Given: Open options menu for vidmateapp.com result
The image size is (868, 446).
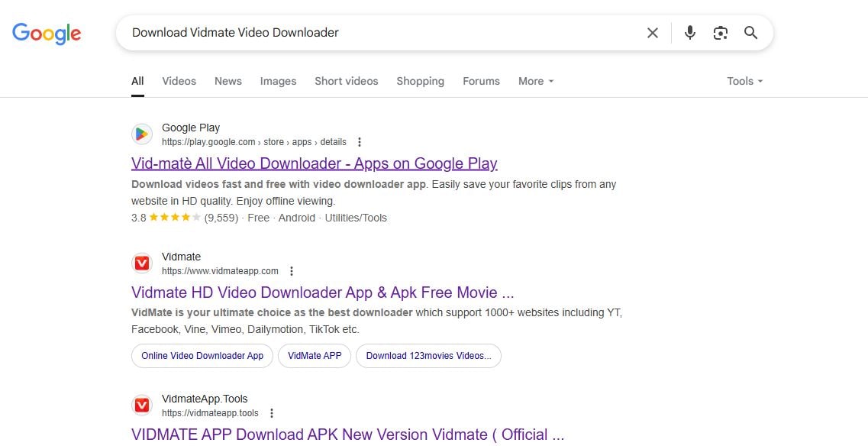Looking at the screenshot, I should click(x=292, y=271).
